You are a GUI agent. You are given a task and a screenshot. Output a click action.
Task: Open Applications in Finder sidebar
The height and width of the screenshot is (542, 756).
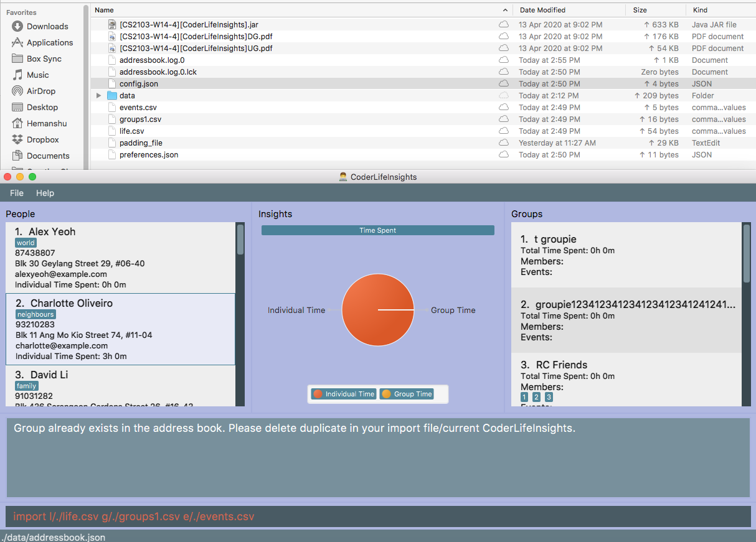42,42
